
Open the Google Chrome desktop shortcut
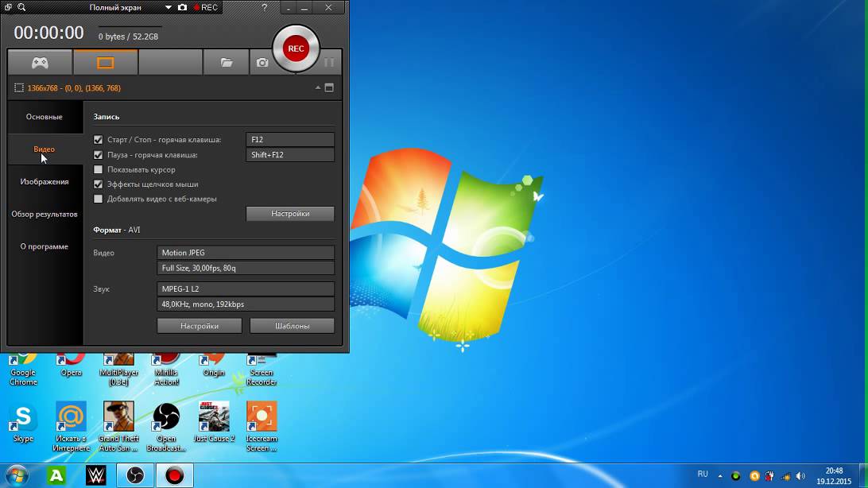[23, 370]
